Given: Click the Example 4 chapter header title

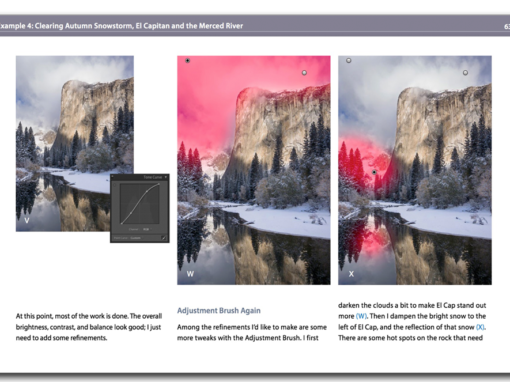Looking at the screenshot, I should click(121, 26).
